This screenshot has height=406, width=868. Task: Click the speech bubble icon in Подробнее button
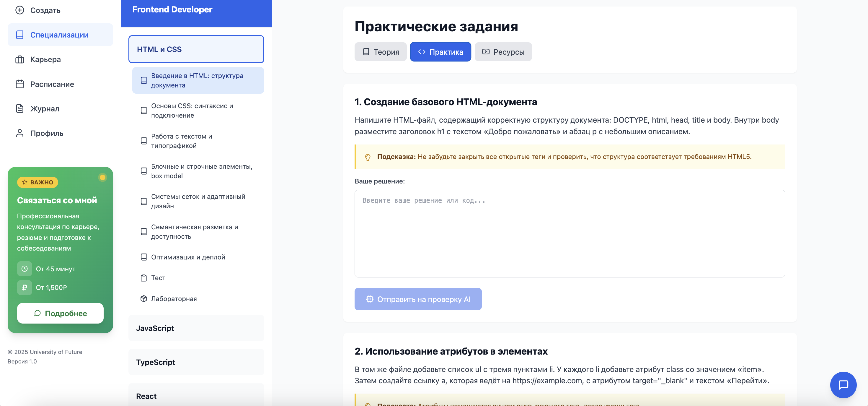[37, 313]
